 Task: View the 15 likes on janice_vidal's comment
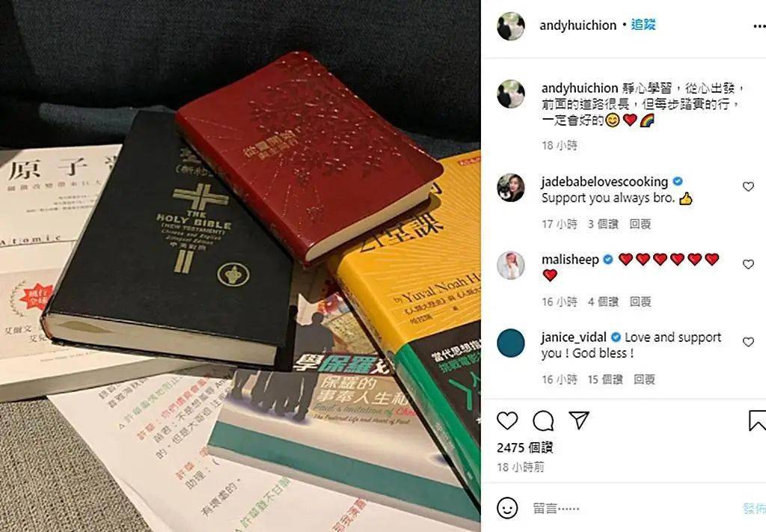pos(604,379)
